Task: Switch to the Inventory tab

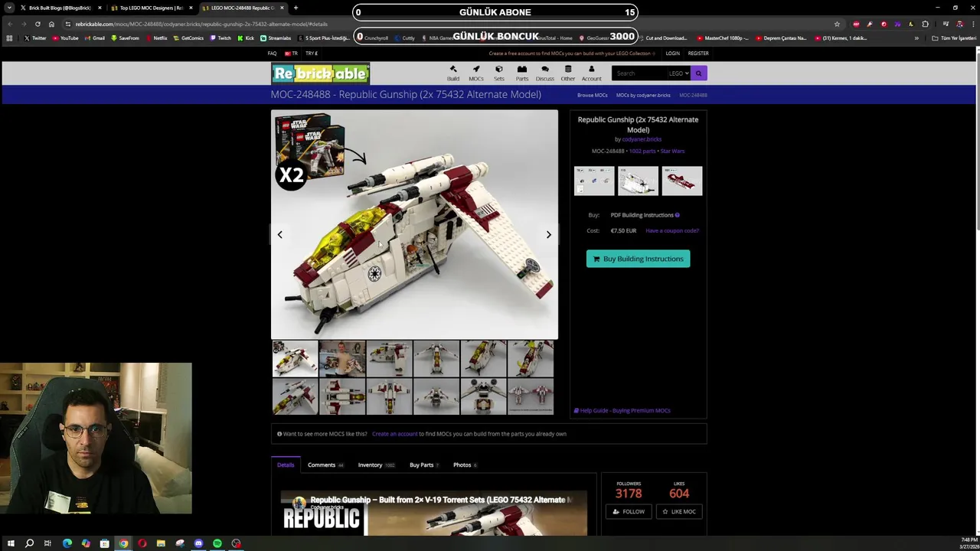Action: coord(376,465)
